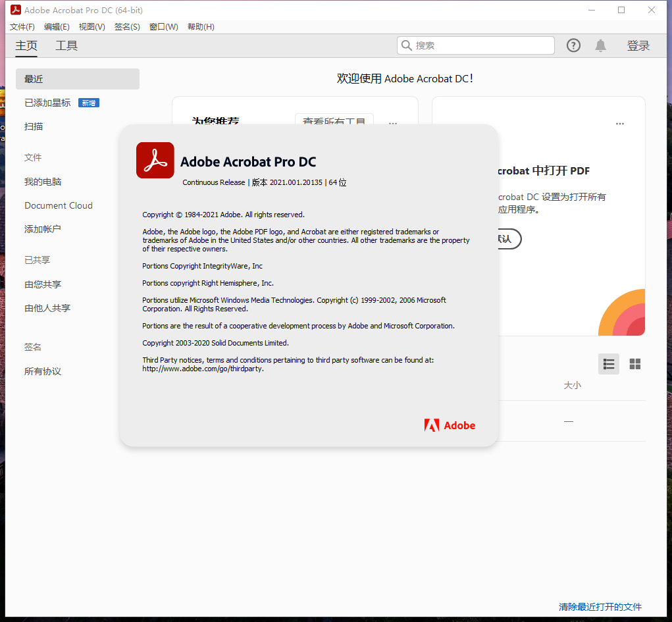Click inside the 搜索 search box
This screenshot has height=622, width=672.
[475, 45]
